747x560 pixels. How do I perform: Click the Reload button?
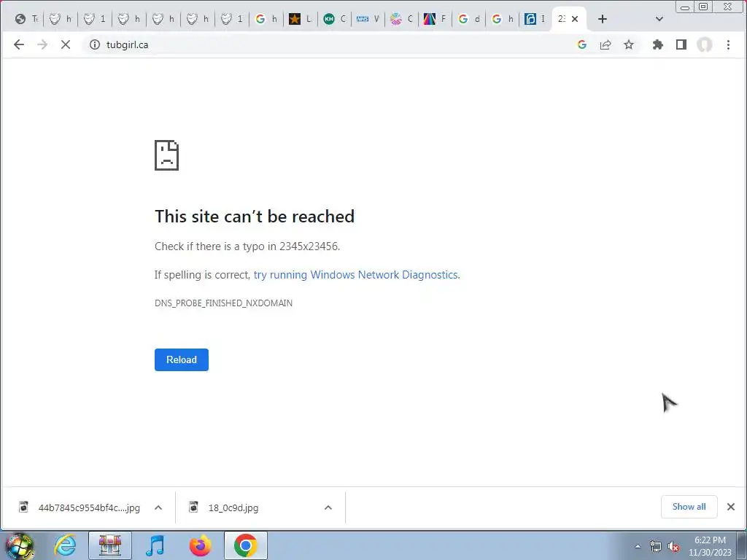(x=182, y=360)
